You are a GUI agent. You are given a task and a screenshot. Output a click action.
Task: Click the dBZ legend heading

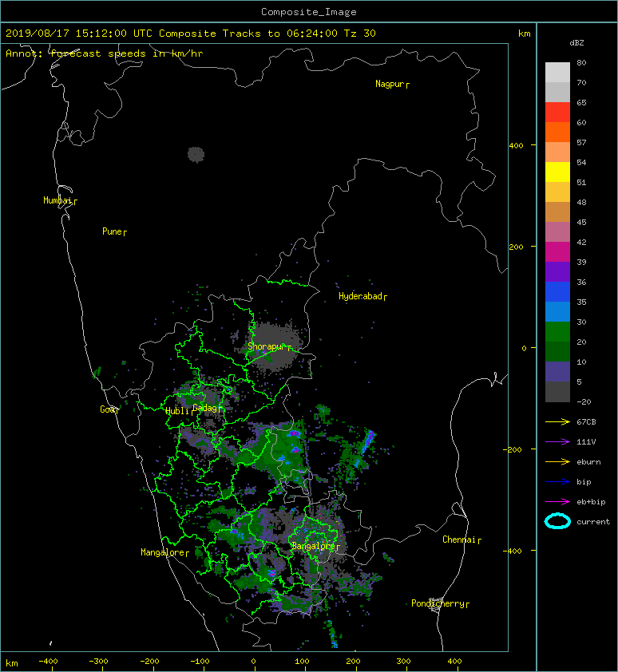click(576, 43)
